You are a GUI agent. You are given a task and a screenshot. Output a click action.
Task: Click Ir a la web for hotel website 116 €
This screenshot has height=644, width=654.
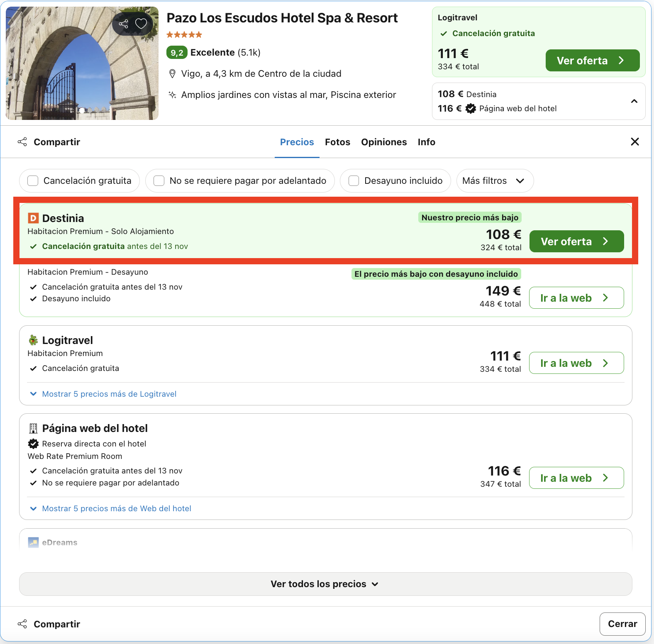(577, 478)
